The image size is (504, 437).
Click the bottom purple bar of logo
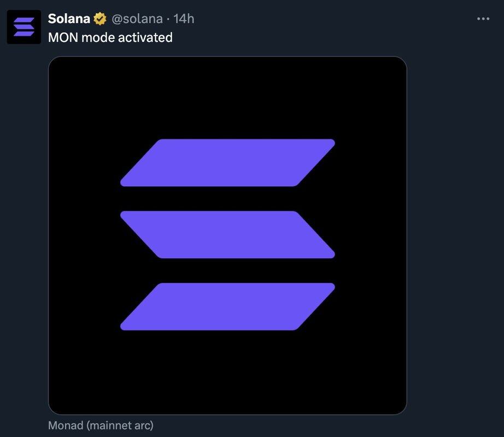[227, 306]
